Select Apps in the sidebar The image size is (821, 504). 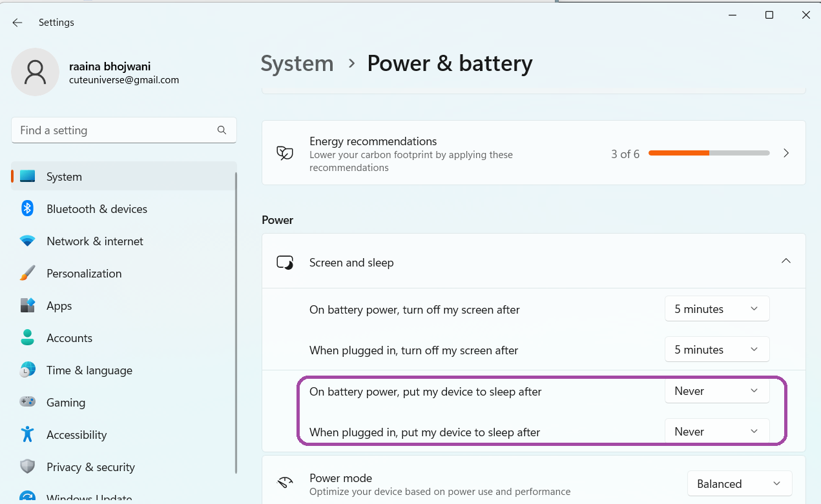click(x=59, y=306)
